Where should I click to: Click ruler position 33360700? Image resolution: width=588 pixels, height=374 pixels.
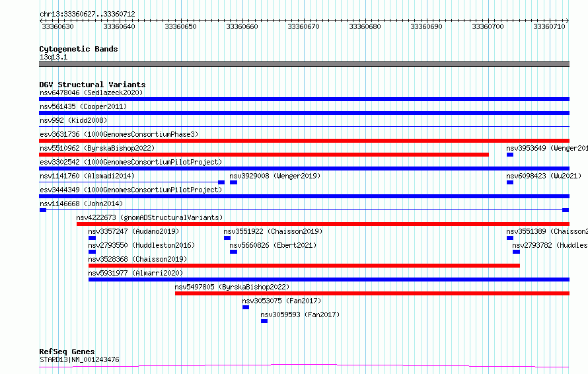[x=488, y=26]
